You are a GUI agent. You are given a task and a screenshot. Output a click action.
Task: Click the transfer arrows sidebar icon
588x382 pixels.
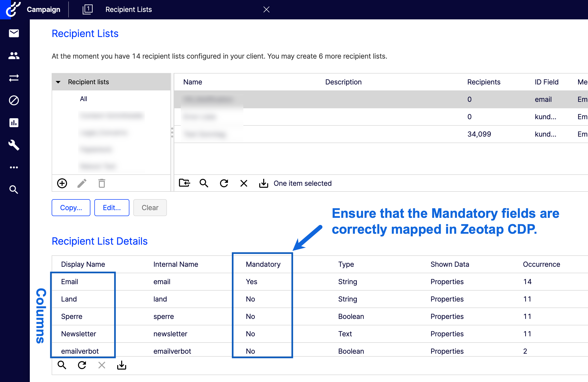pos(14,78)
